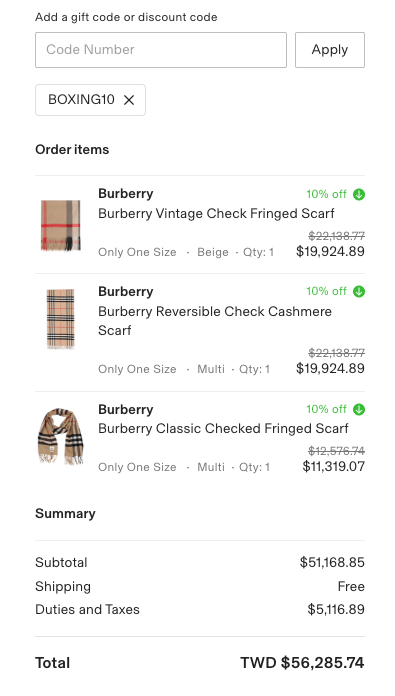395x696 pixels.
Task: Click the Apply button
Action: [330, 50]
